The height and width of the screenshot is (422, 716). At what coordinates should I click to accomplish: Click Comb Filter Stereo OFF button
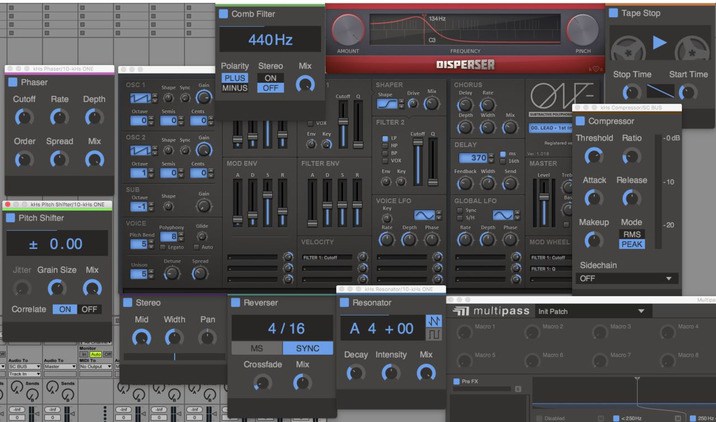point(270,88)
